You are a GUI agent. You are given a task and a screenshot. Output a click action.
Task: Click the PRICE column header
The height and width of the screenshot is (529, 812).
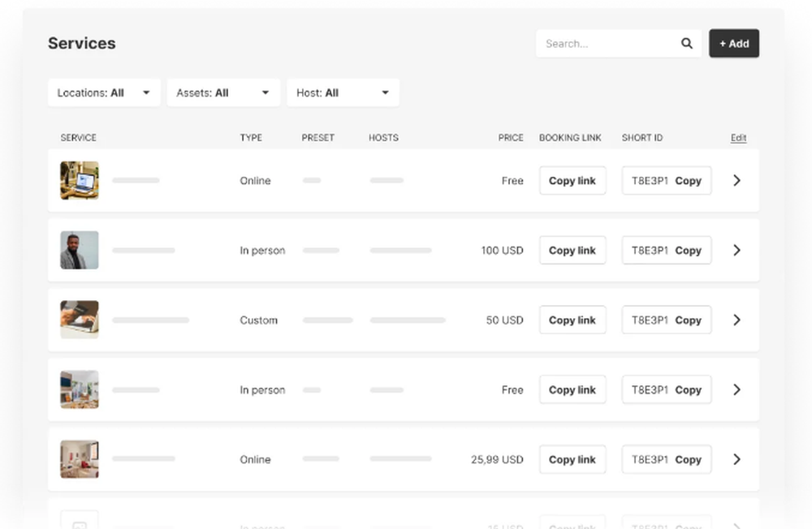(x=511, y=137)
